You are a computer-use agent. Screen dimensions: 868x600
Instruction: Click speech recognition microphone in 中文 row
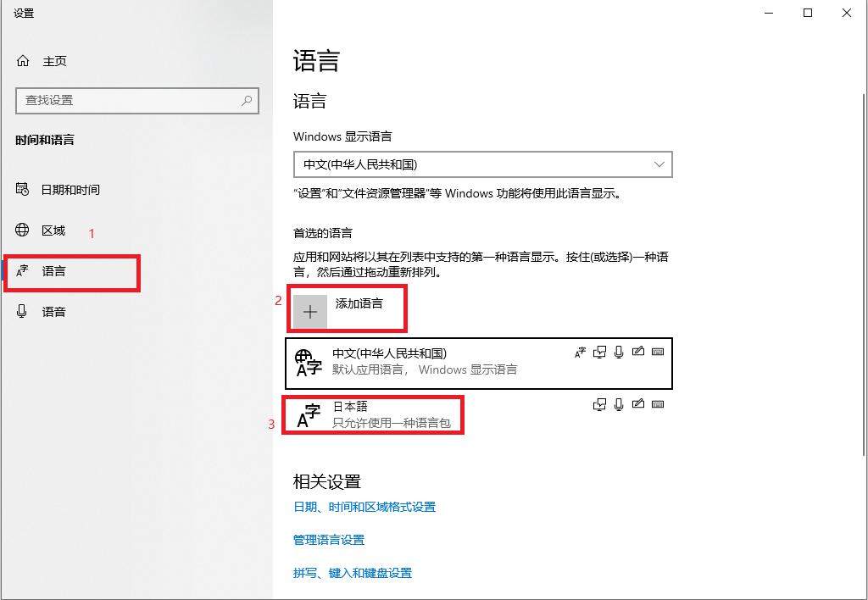619,352
